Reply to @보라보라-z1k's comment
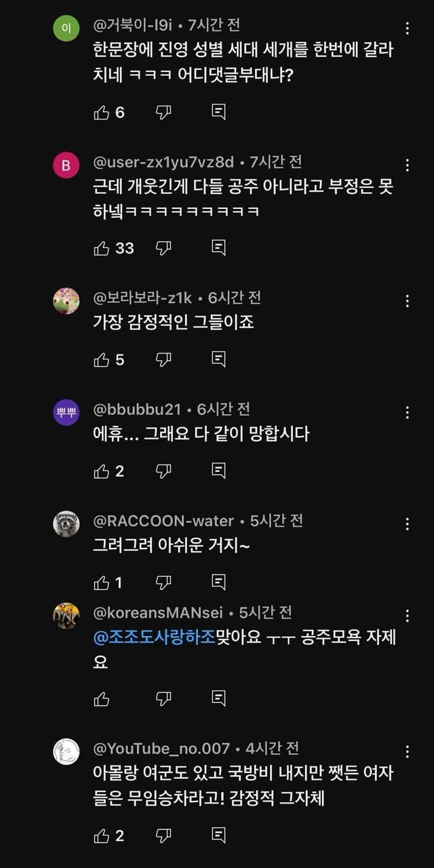 point(218,359)
